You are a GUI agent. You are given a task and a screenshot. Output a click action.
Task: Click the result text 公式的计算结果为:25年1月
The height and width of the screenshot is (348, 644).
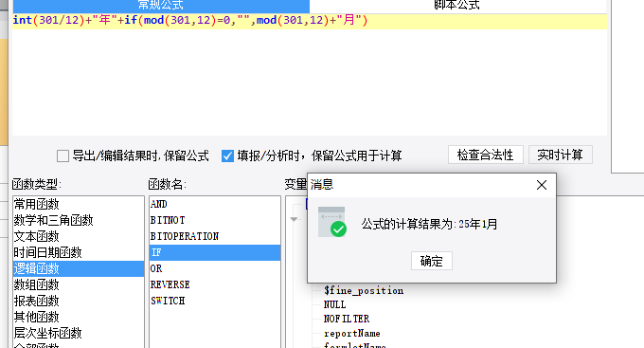[429, 224]
